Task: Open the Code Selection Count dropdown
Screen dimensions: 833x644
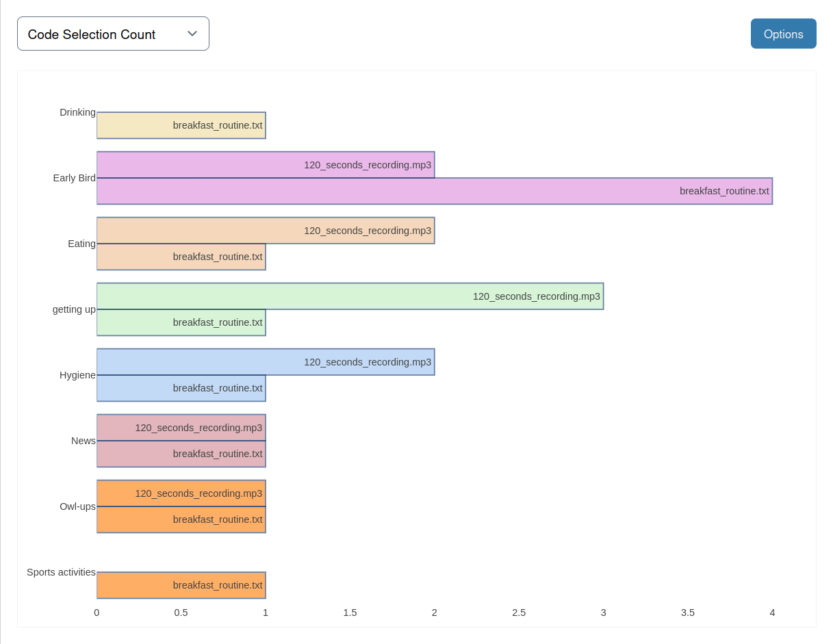Action: tap(113, 34)
